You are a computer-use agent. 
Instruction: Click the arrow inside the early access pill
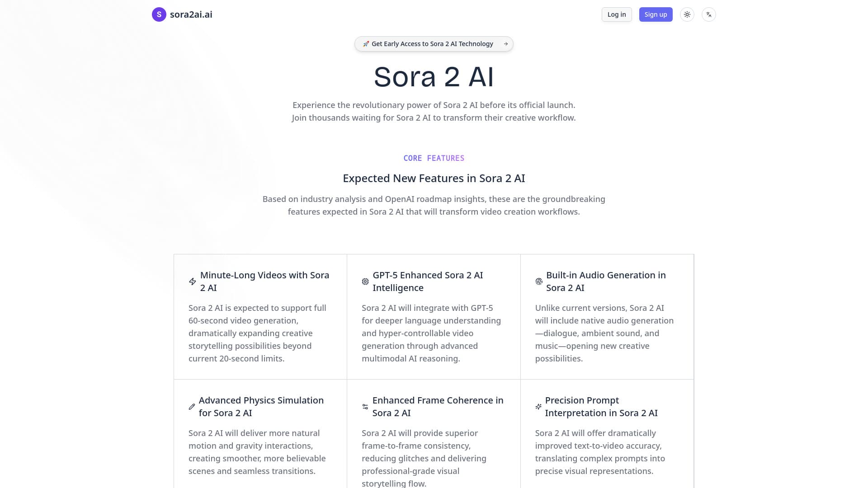click(x=505, y=43)
